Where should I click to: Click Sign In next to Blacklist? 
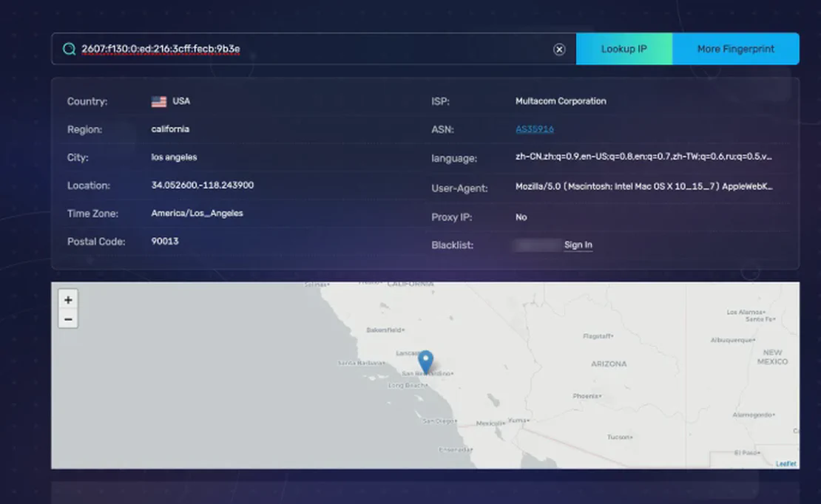pyautogui.click(x=578, y=245)
